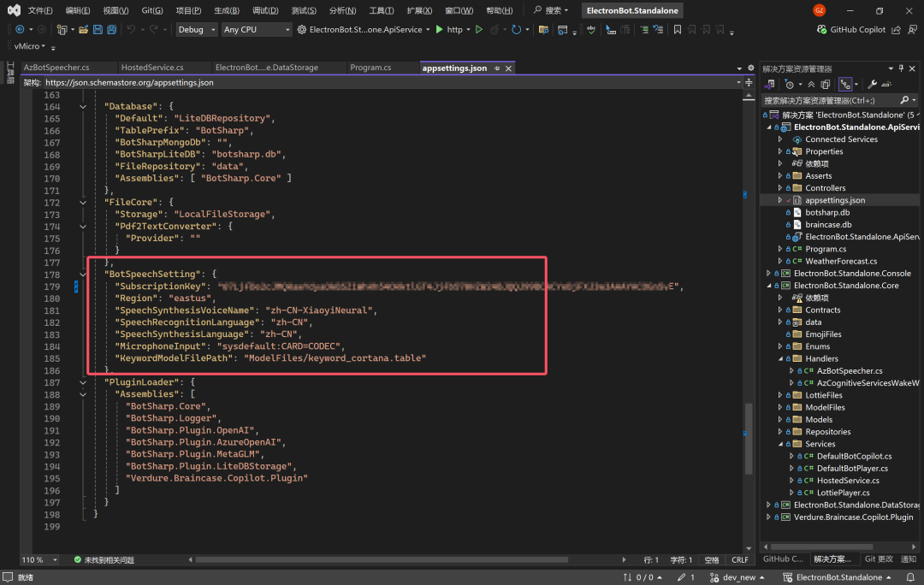This screenshot has height=585, width=924.
Task: Click the bookmark toolbar icon
Action: tap(678, 29)
